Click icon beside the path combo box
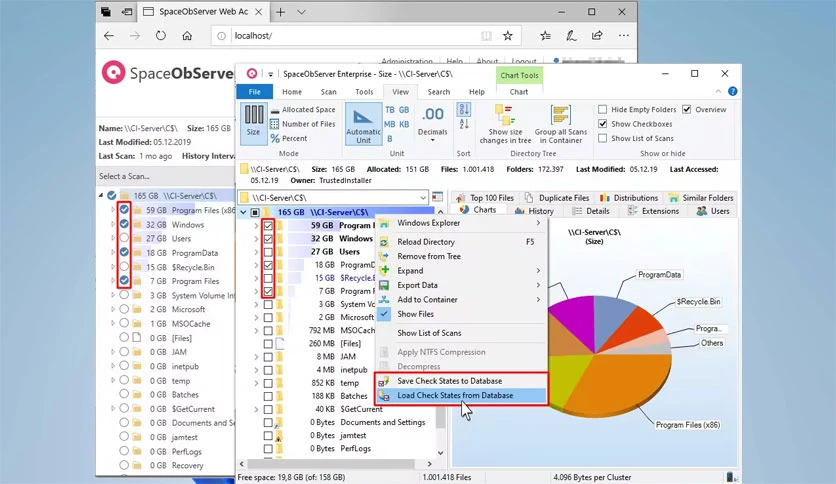The width and height of the screenshot is (836, 484). coord(437,197)
